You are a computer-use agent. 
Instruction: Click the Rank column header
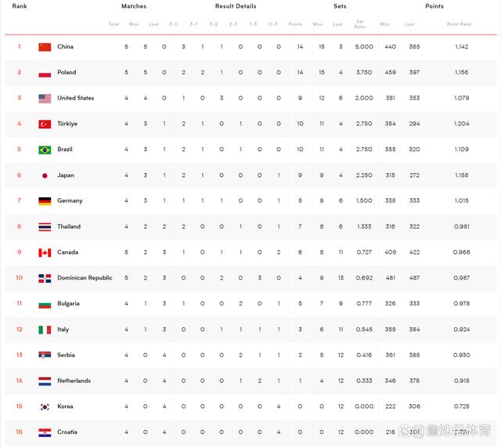tap(20, 6)
